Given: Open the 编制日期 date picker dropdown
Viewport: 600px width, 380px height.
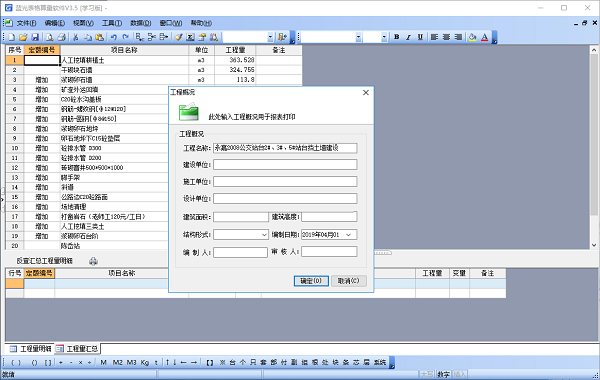Looking at the screenshot, I should [349, 235].
